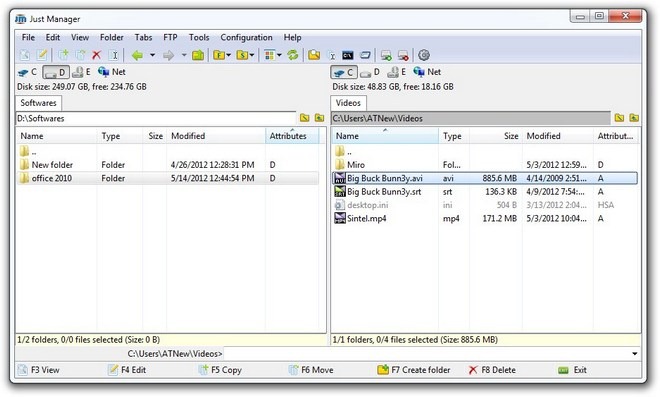Image resolution: width=660 pixels, height=397 pixels.
Task: Click the Move files toolbar icon
Action: coord(80,55)
